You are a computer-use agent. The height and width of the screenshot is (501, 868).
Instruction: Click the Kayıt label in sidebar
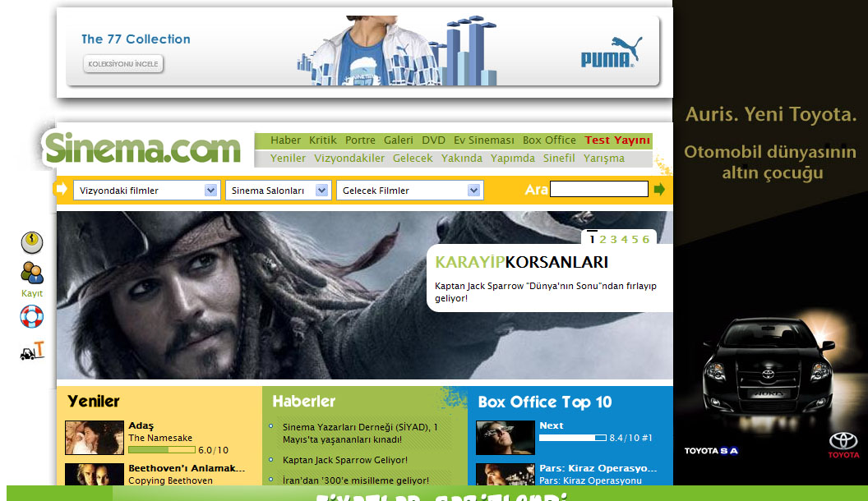point(31,293)
